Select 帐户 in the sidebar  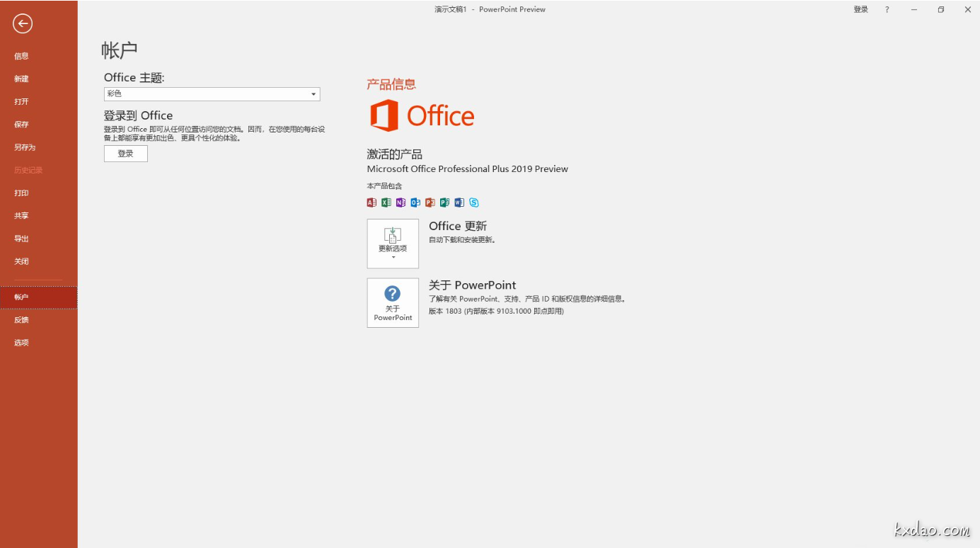tap(39, 297)
